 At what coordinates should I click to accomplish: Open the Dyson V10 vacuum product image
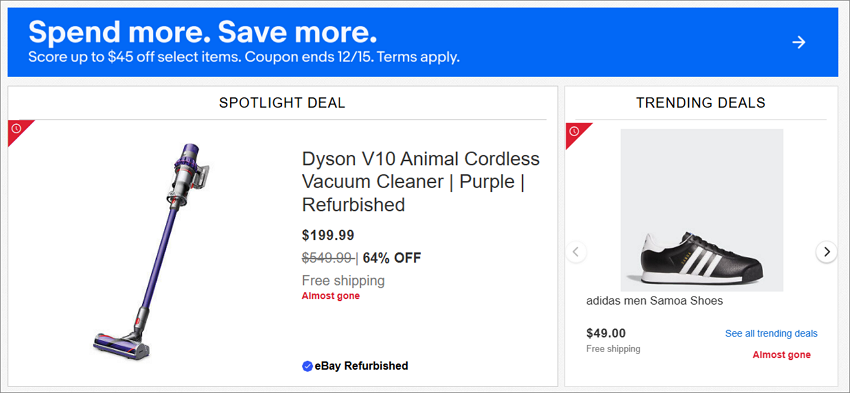151,250
